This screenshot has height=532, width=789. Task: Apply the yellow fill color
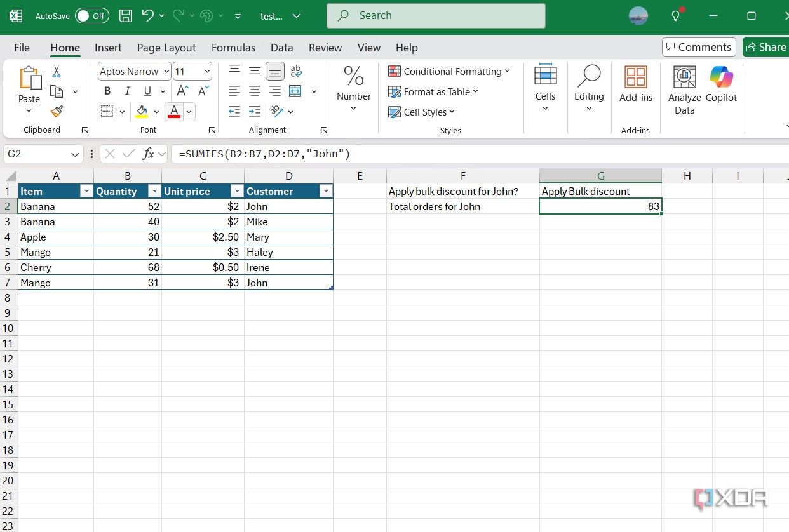pos(142,112)
